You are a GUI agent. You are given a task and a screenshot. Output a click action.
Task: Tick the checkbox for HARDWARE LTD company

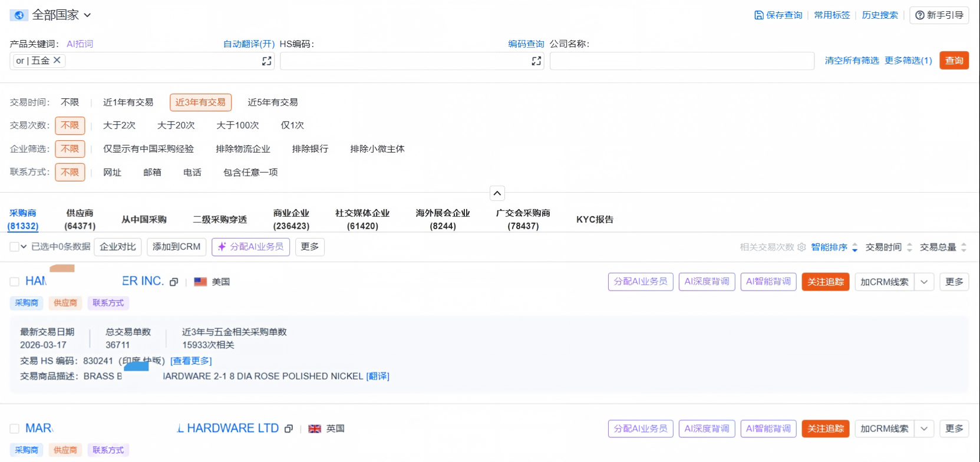click(x=14, y=428)
